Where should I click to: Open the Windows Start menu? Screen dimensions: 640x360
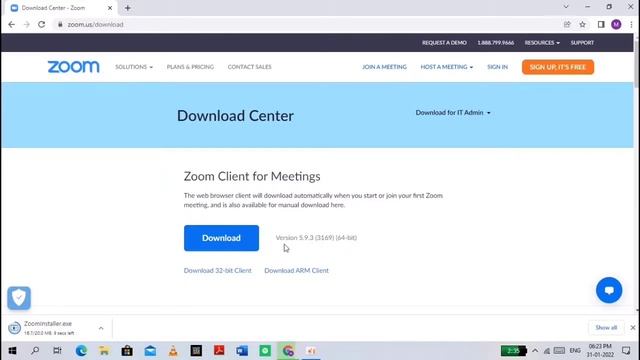coord(12,351)
